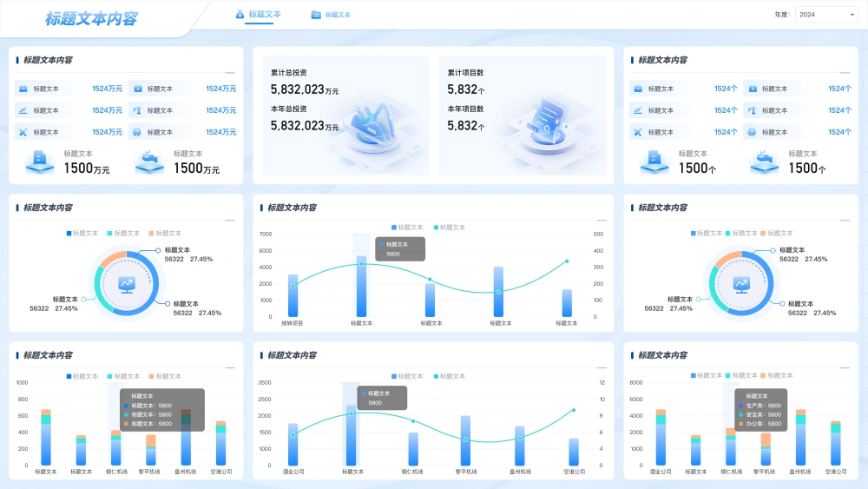Click the line-chart icon in the 个 count panel
This screenshot has height=489, width=868.
(x=639, y=110)
